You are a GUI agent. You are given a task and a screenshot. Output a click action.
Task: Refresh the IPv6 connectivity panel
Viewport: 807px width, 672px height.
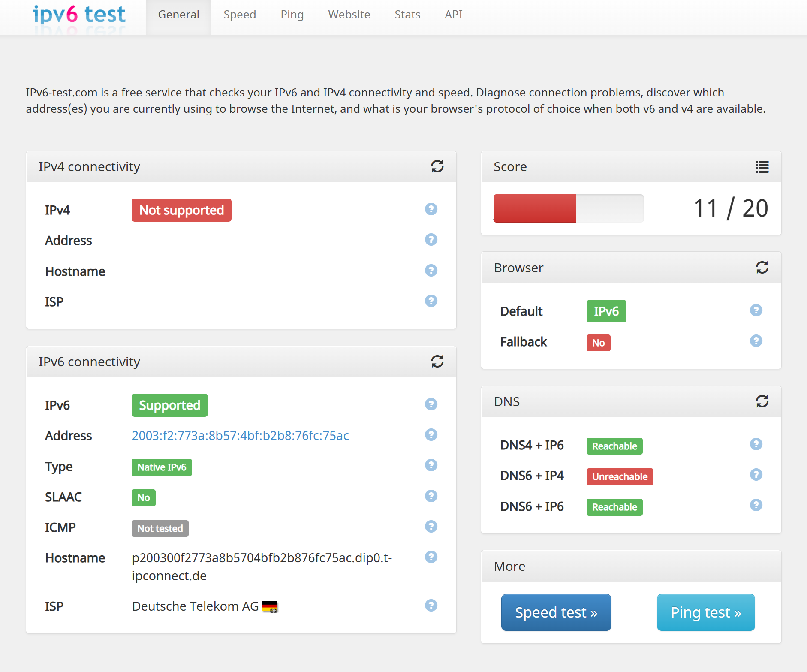[x=437, y=362]
